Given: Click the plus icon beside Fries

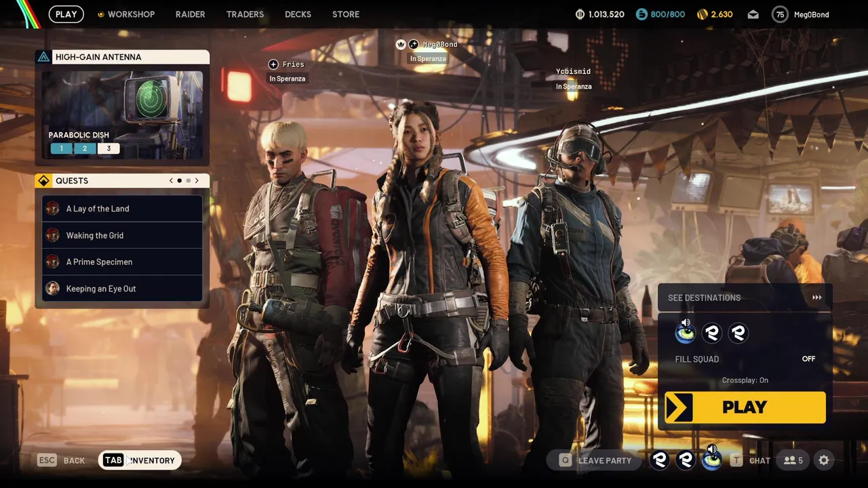Looking at the screenshot, I should (x=273, y=64).
